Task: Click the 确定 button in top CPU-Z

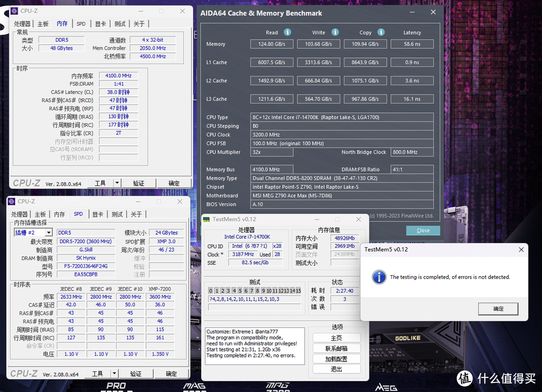Action: [x=174, y=183]
